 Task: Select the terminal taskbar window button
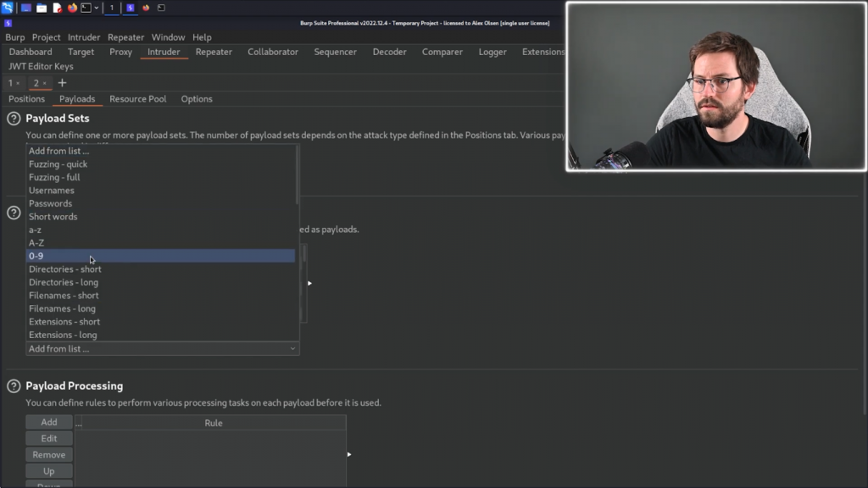[x=162, y=8]
